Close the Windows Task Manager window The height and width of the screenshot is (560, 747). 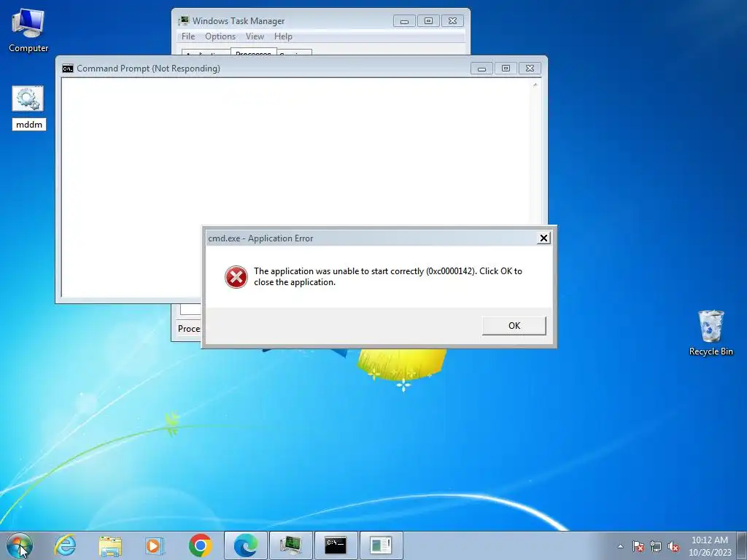point(452,21)
